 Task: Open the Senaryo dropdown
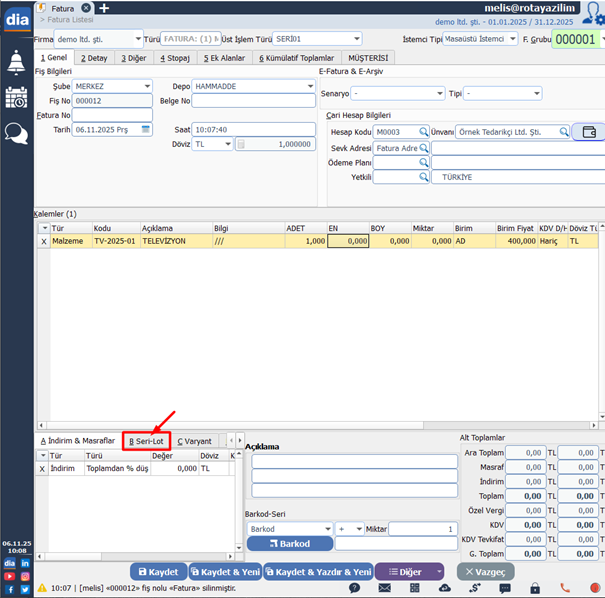pyautogui.click(x=439, y=93)
